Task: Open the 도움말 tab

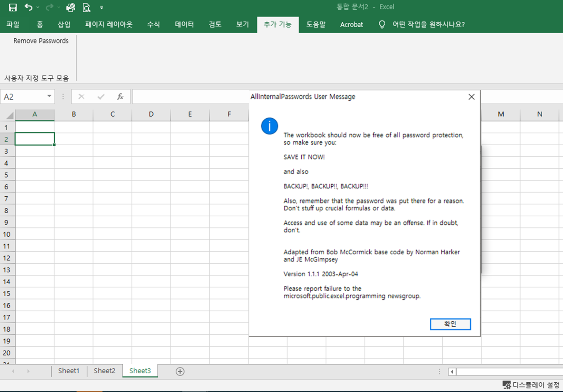Action: click(x=316, y=24)
